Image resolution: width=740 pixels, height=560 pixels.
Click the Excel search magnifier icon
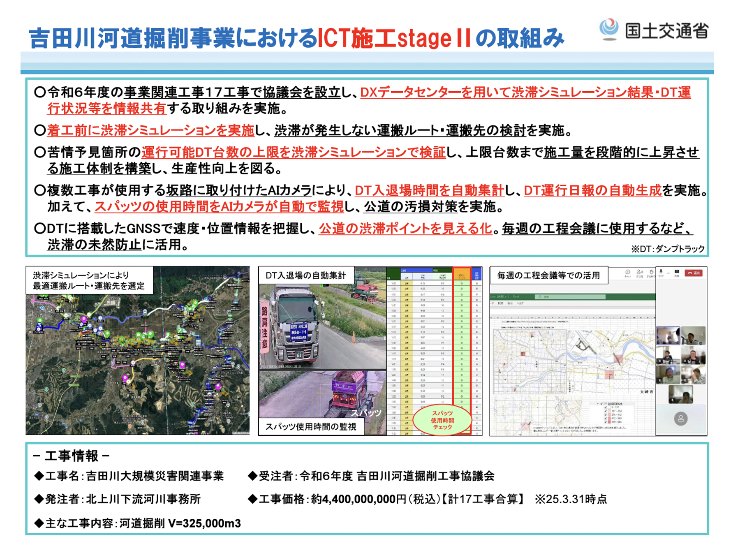coord(540,296)
